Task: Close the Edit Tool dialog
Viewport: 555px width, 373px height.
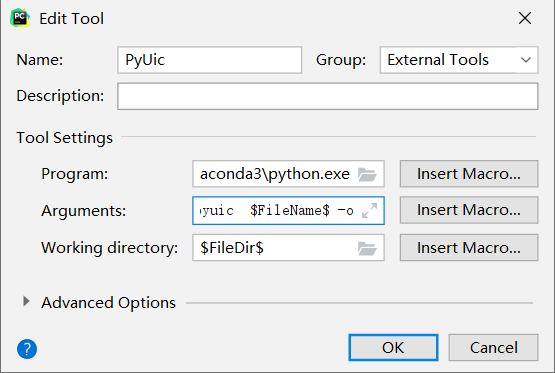Action: click(525, 18)
